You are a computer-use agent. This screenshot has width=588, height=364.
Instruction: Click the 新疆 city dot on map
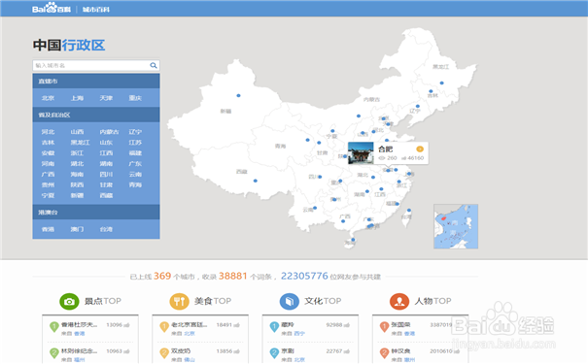pyautogui.click(x=238, y=95)
